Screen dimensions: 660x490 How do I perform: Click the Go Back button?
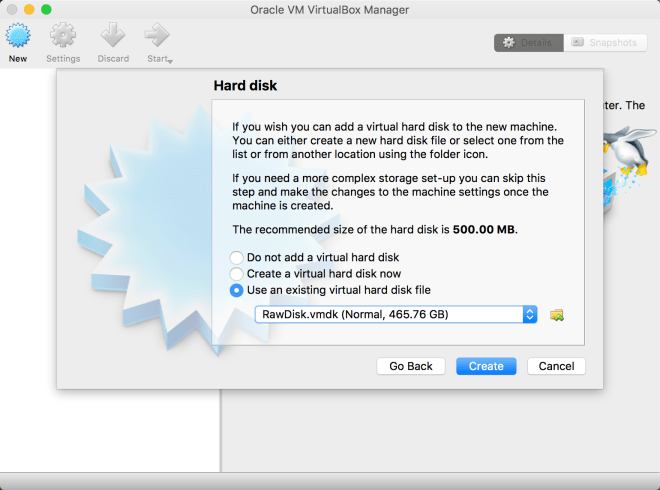coord(411,366)
